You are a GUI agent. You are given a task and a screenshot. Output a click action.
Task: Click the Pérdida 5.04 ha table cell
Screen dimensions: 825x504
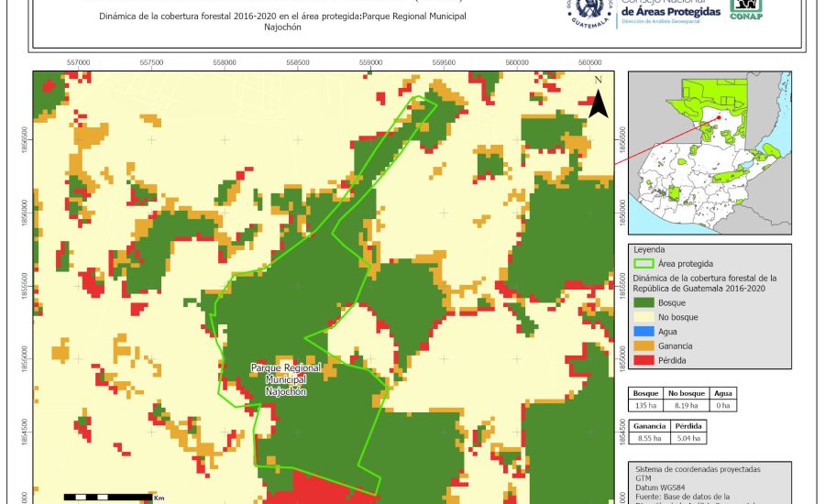pos(688,439)
